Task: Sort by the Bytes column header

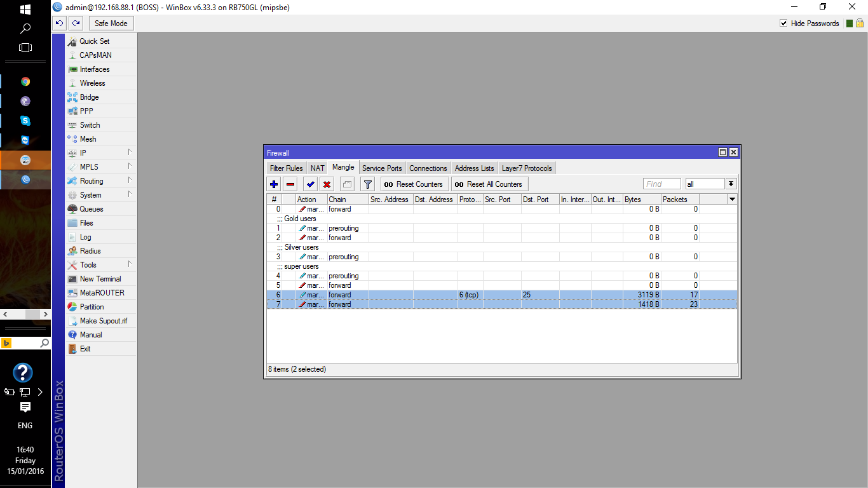Action: (x=642, y=200)
